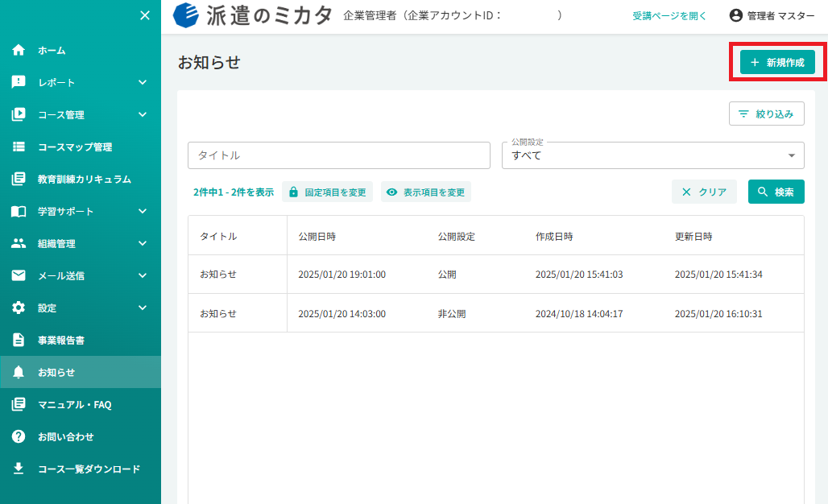Click 表示項目を変更 button
The image size is (828, 504).
425,192
